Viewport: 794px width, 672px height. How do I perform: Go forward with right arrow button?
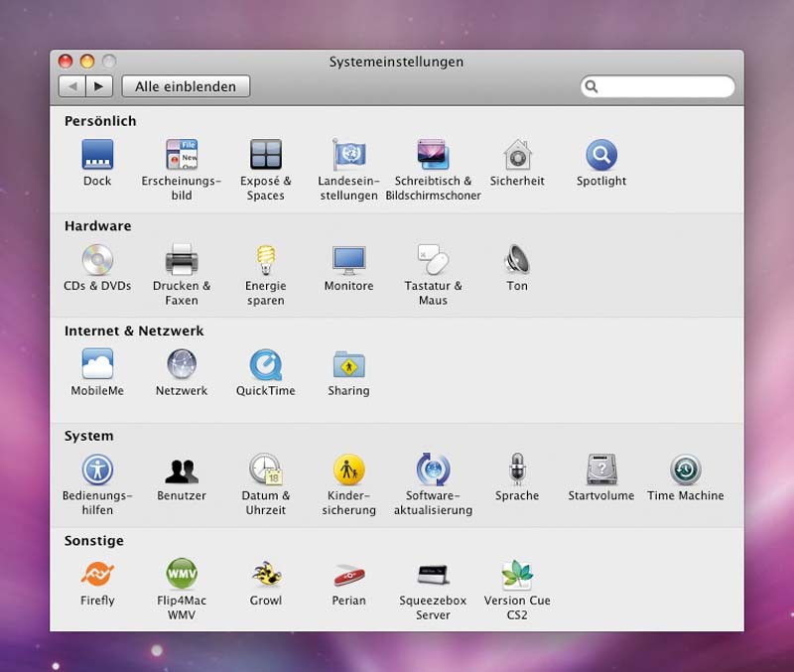(x=99, y=86)
